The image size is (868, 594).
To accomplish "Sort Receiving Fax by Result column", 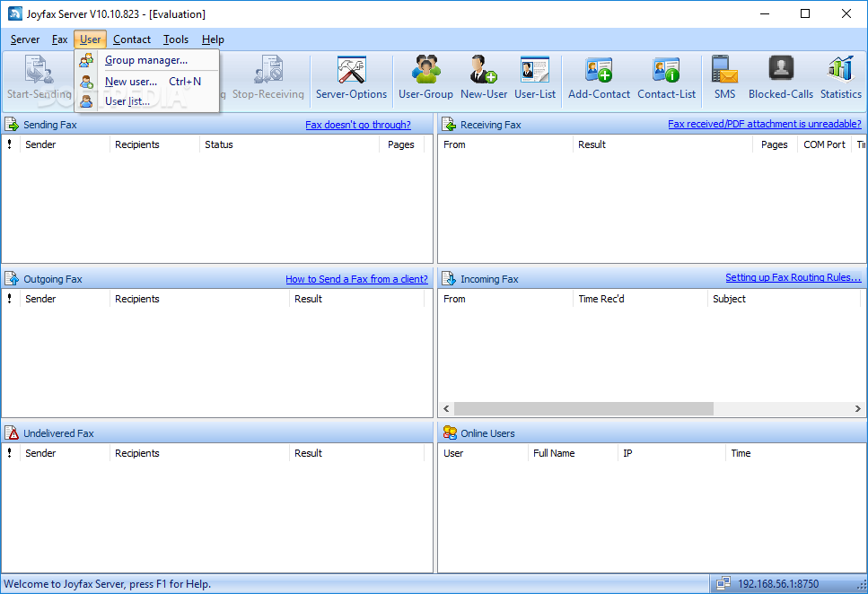I will pos(662,144).
